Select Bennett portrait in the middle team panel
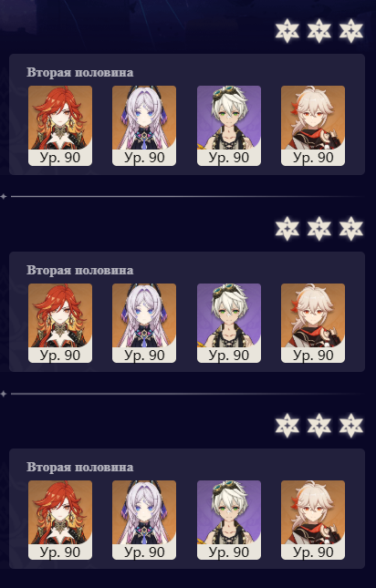Viewport: 376px width, 588px height. pyautogui.click(x=229, y=324)
